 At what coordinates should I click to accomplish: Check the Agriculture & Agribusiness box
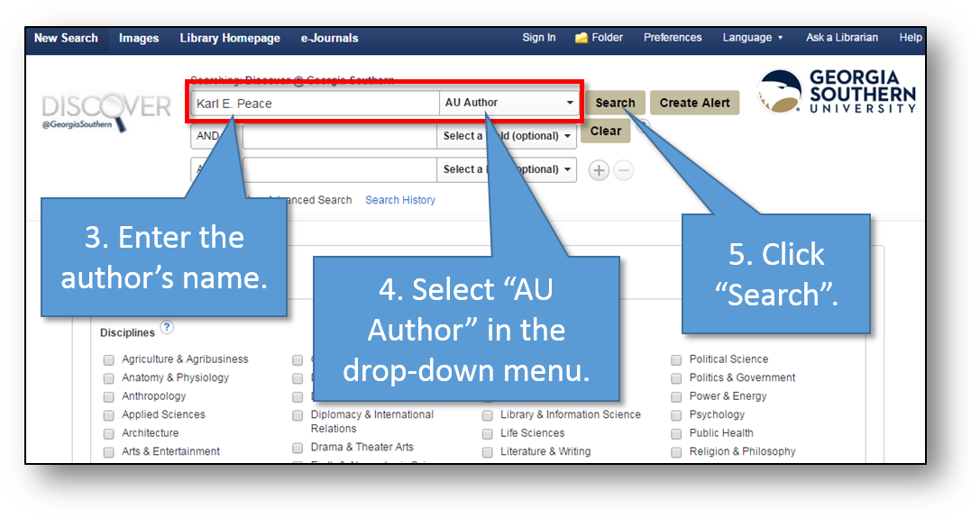click(x=109, y=360)
